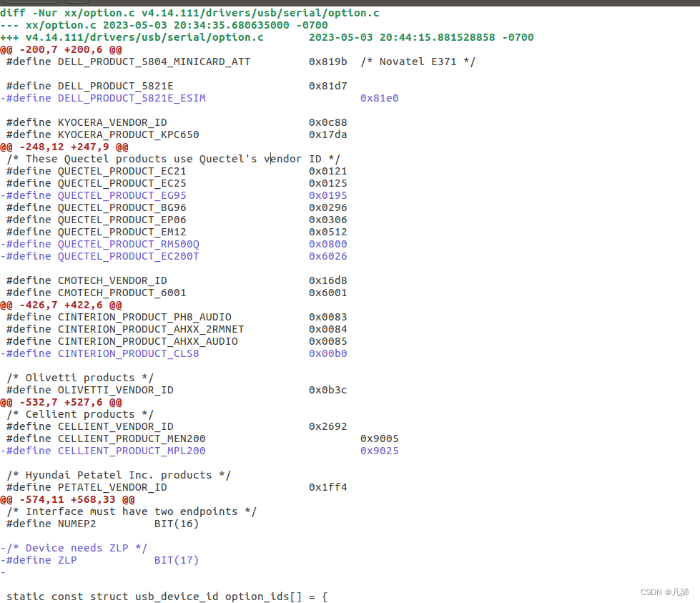The height and width of the screenshot is (603, 700).
Task: Click hunk header '@@ -574,11 +568,33 @@'
Action: [x=67, y=499]
